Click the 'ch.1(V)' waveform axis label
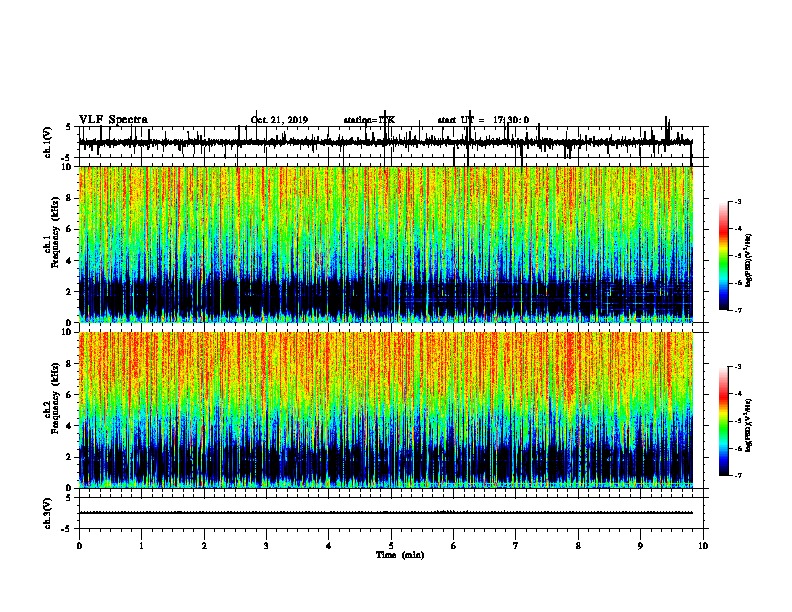Screen dimensions: 792x612 pos(47,142)
